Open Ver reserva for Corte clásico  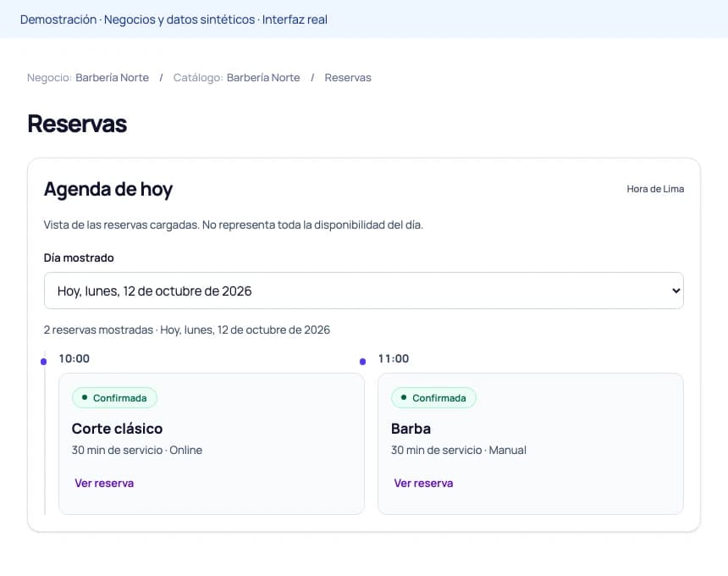[x=104, y=483]
